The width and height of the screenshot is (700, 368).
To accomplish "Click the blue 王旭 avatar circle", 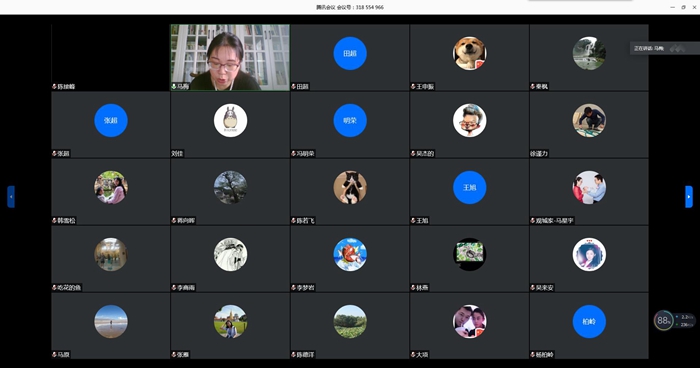I will pyautogui.click(x=470, y=187).
